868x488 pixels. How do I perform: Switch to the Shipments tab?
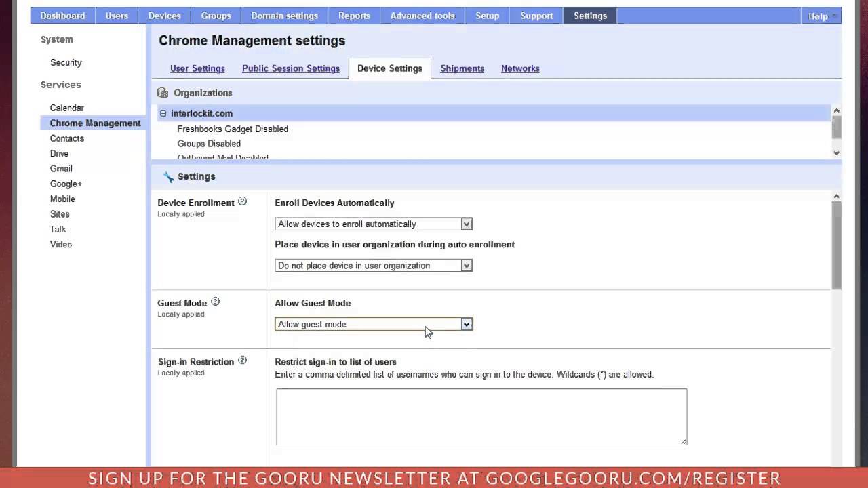point(462,68)
